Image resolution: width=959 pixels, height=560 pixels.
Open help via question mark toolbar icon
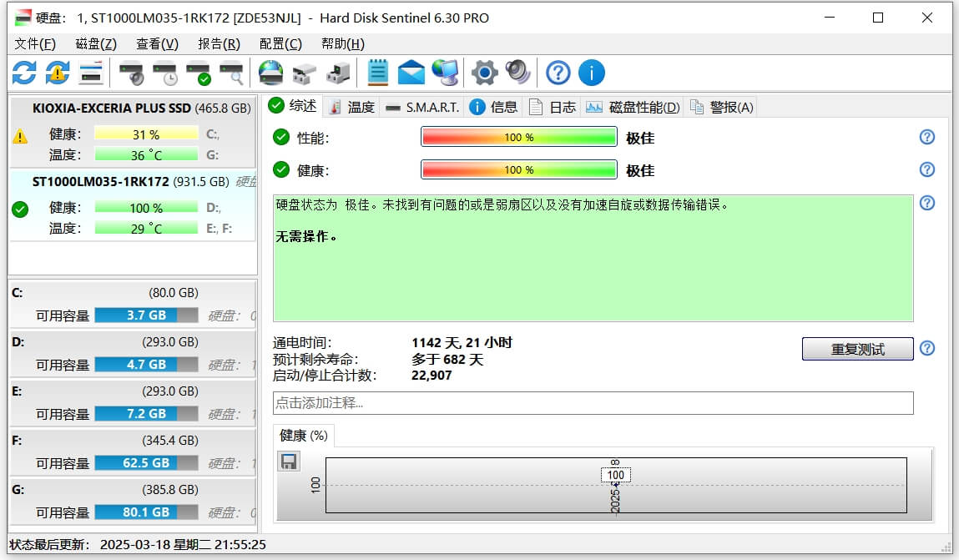click(x=558, y=73)
